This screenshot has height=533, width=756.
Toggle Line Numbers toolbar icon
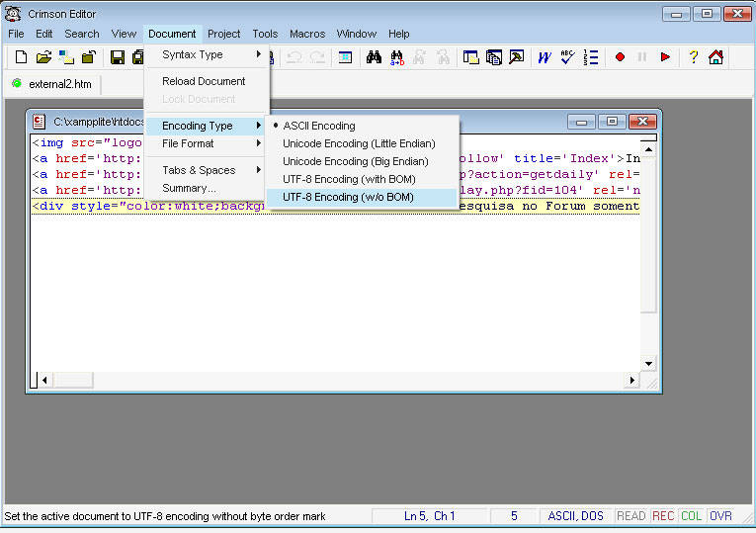click(x=591, y=57)
